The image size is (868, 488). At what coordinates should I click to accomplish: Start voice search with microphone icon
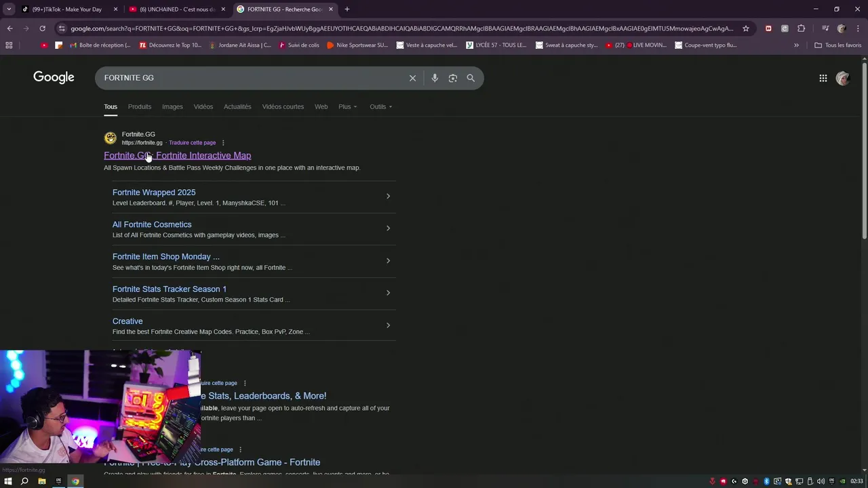tap(435, 78)
